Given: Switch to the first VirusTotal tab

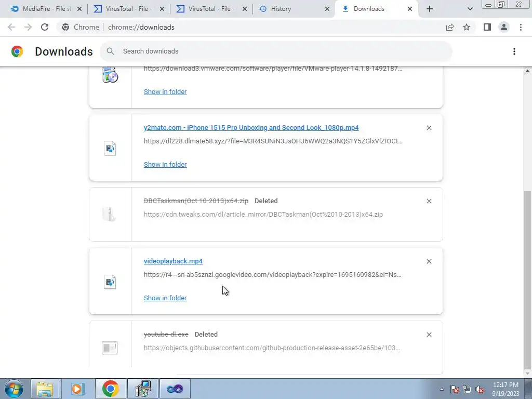Looking at the screenshot, I should tap(129, 9).
